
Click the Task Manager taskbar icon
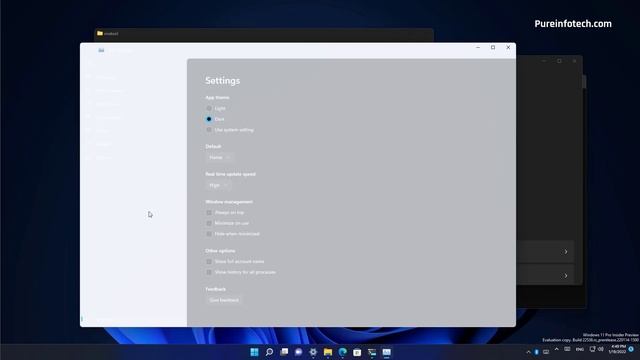pos(387,352)
